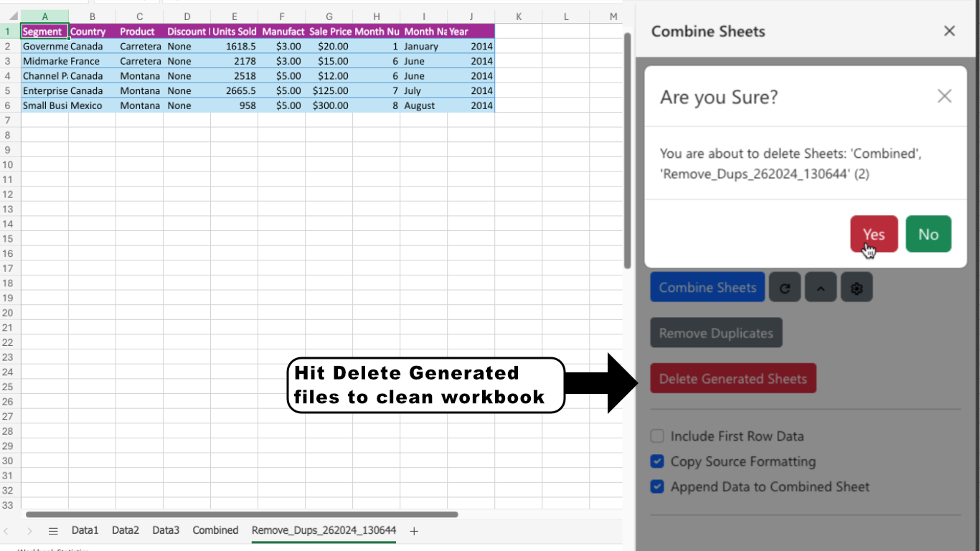This screenshot has width=980, height=551.
Task: Disable Copy Source Formatting
Action: point(656,461)
